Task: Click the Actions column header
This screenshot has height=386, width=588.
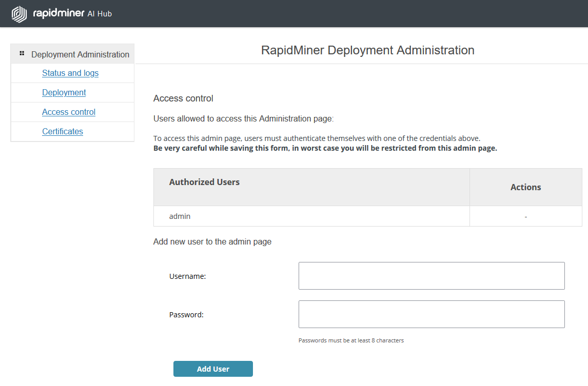Action: click(525, 187)
